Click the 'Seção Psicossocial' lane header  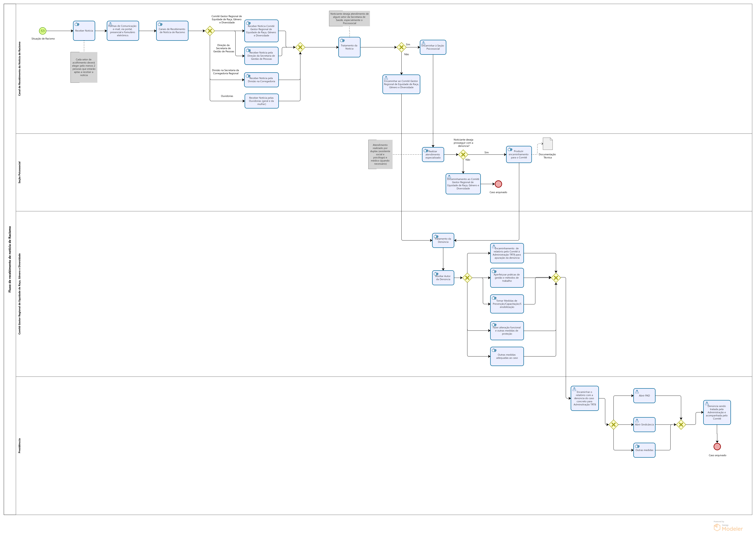tap(19, 172)
